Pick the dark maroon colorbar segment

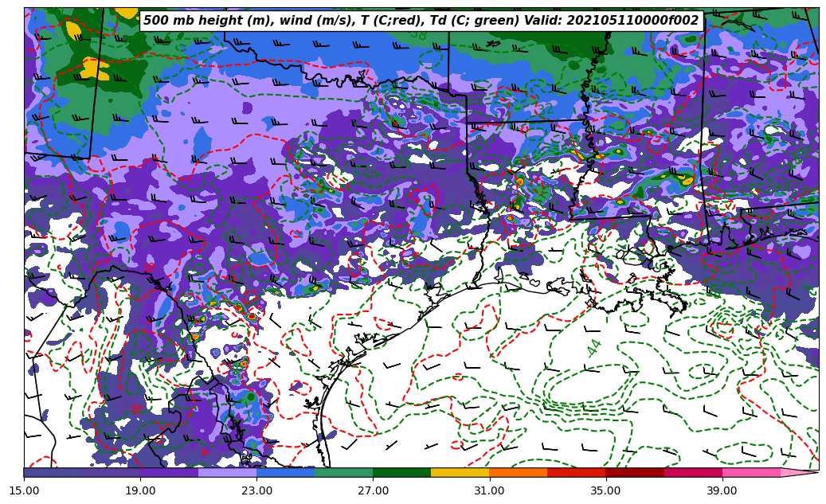(x=634, y=472)
